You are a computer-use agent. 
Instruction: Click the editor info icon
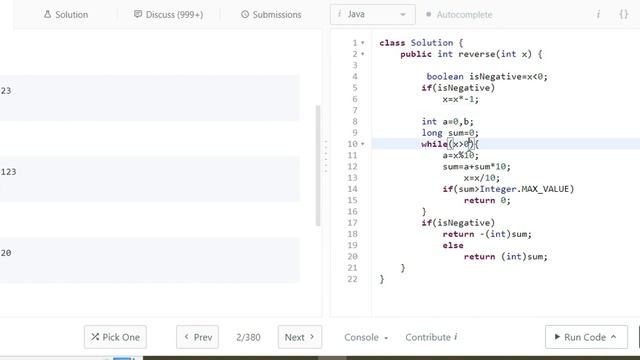point(598,14)
